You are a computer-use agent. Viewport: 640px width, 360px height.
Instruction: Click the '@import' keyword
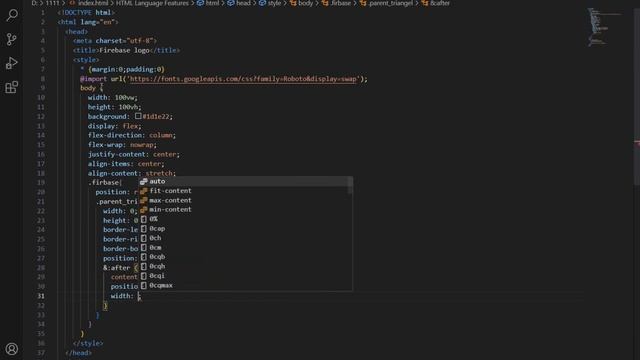click(x=93, y=79)
